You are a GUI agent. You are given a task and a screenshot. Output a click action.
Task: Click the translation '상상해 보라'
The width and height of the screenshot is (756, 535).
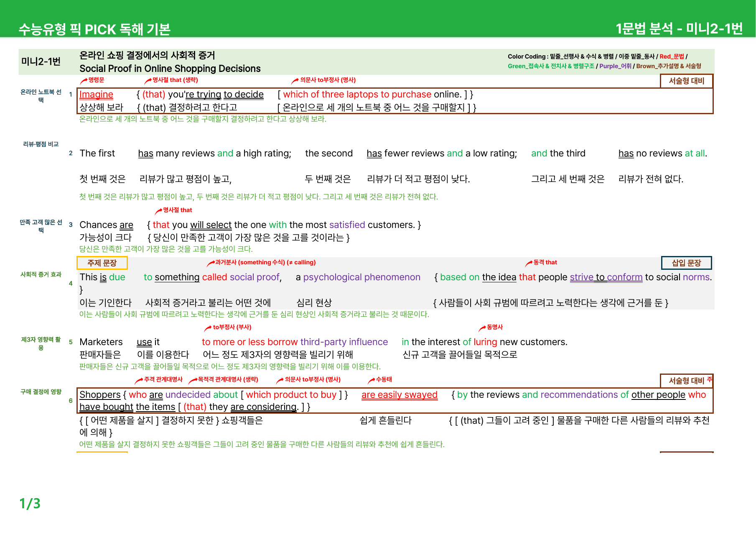tap(102, 108)
